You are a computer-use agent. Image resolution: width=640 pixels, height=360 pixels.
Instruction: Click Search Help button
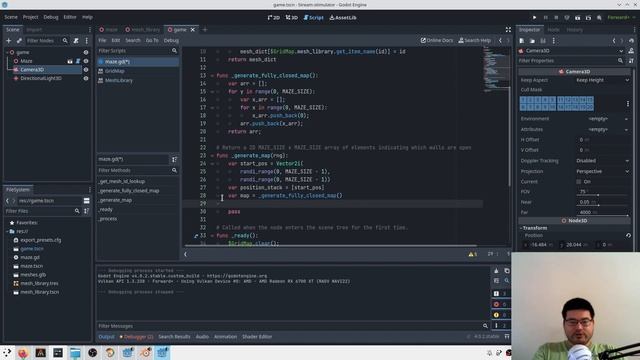coord(475,40)
